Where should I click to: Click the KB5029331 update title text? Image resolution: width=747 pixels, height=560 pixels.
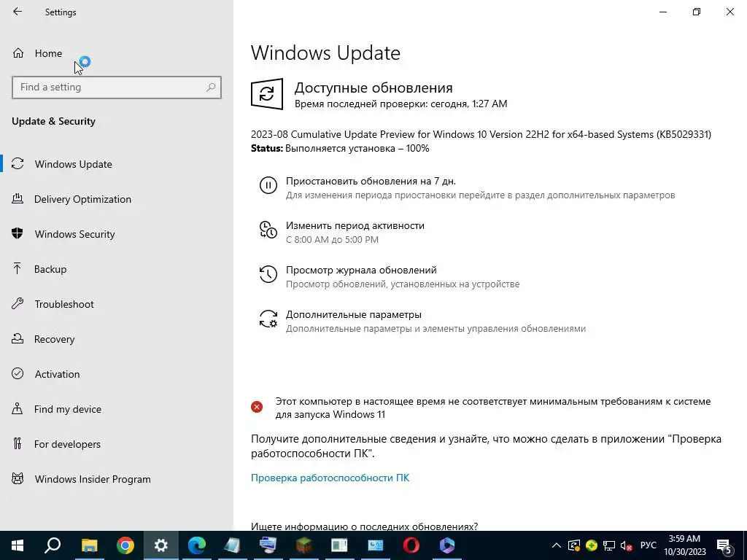(481, 134)
